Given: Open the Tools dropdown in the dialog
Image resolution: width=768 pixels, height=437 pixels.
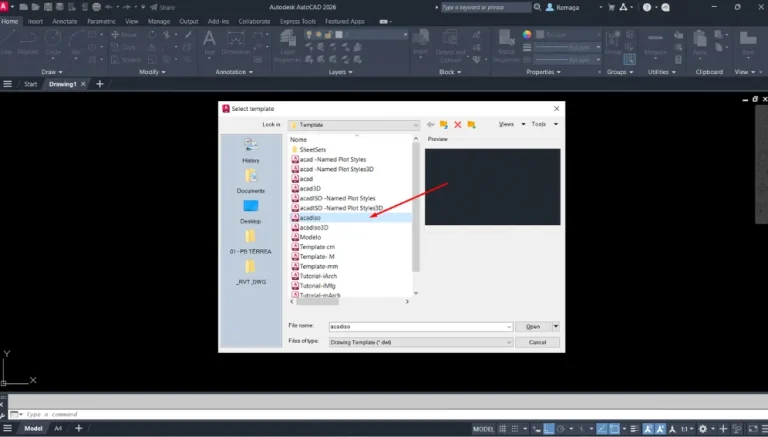Looking at the screenshot, I should click(x=544, y=124).
